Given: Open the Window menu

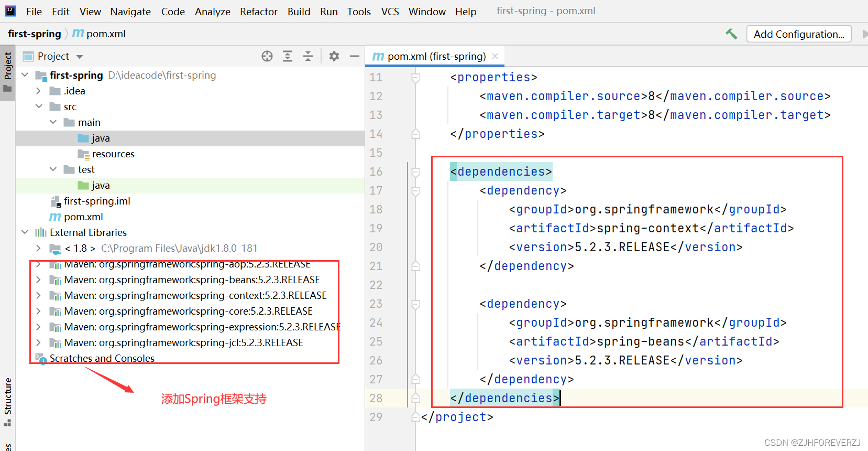Looking at the screenshot, I should (427, 12).
